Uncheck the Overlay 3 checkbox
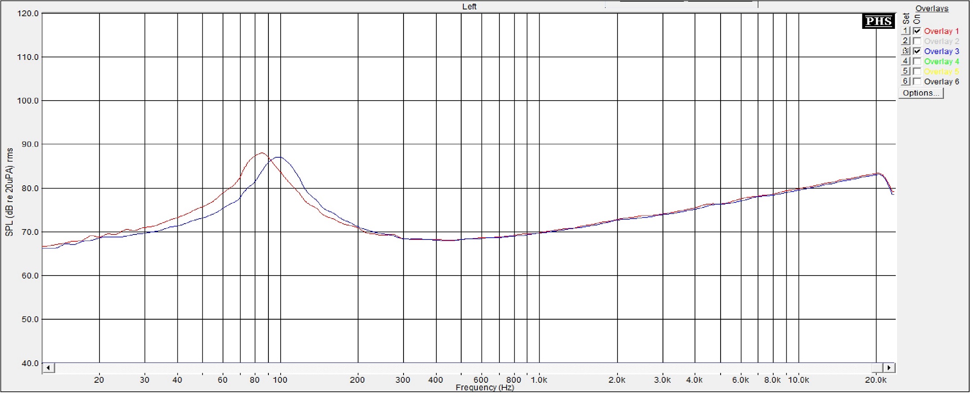This screenshot has width=980, height=404. click(917, 51)
